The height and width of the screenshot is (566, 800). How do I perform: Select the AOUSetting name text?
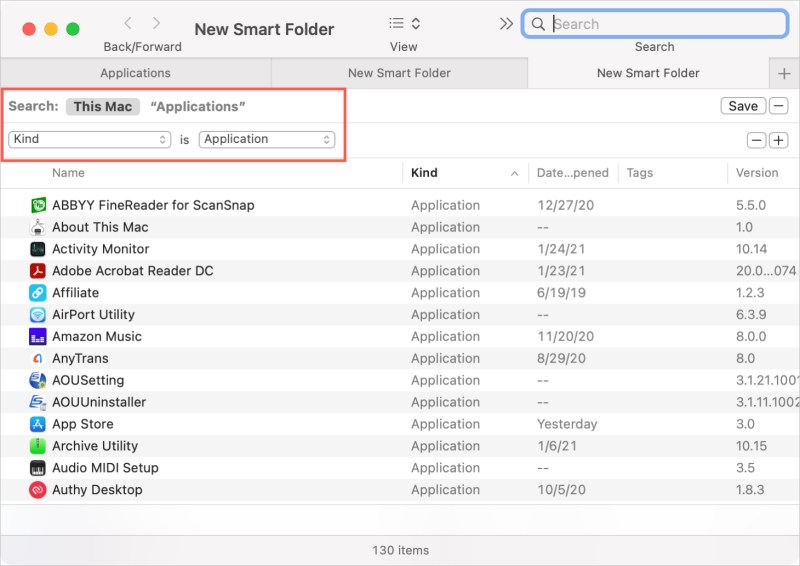click(88, 380)
